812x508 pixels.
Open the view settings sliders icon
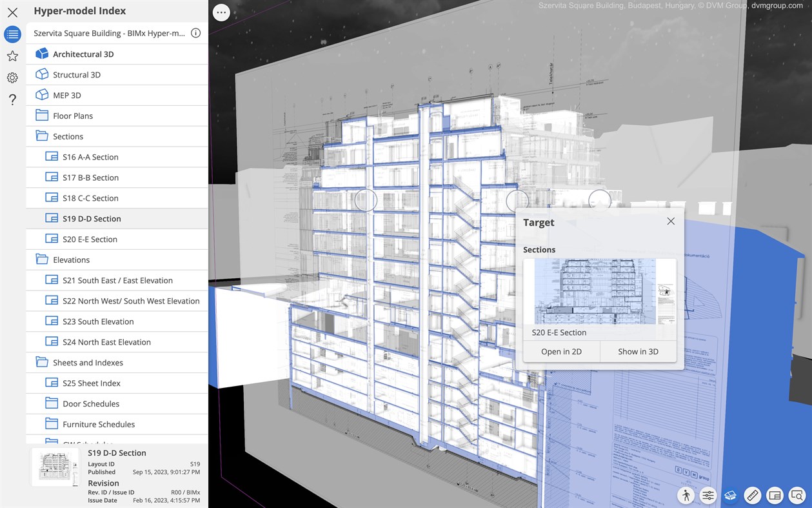(x=708, y=495)
